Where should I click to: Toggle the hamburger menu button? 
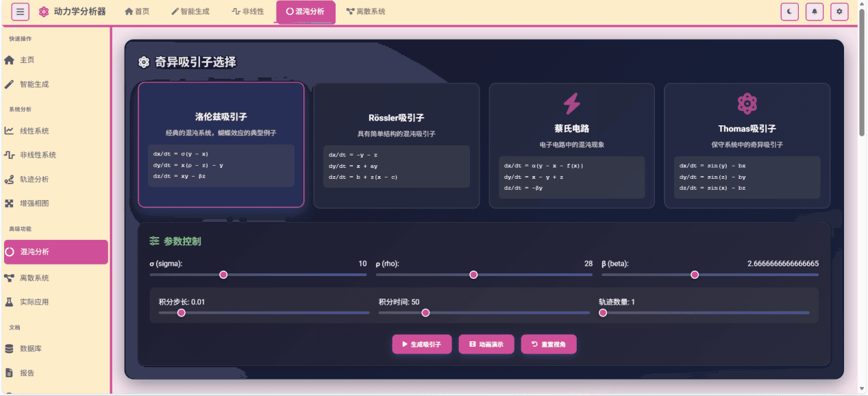click(x=21, y=12)
